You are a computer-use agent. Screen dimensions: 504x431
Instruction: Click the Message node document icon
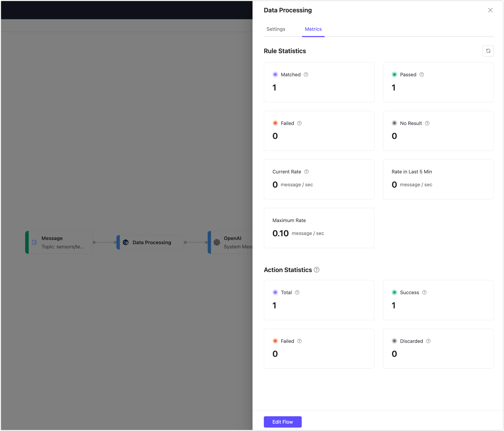[x=34, y=242]
